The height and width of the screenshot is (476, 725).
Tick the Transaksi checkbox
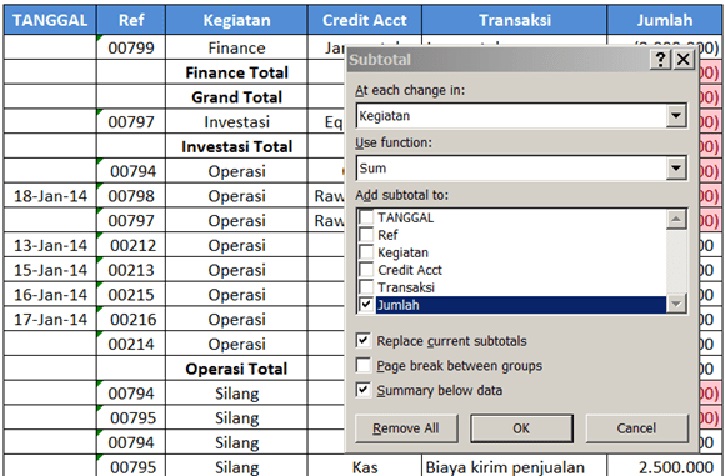click(366, 287)
